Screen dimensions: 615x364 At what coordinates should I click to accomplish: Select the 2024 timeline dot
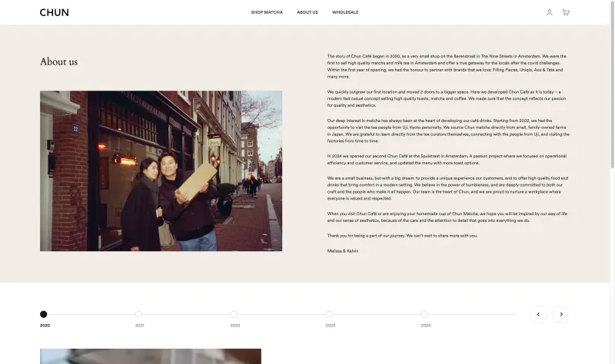point(424,314)
